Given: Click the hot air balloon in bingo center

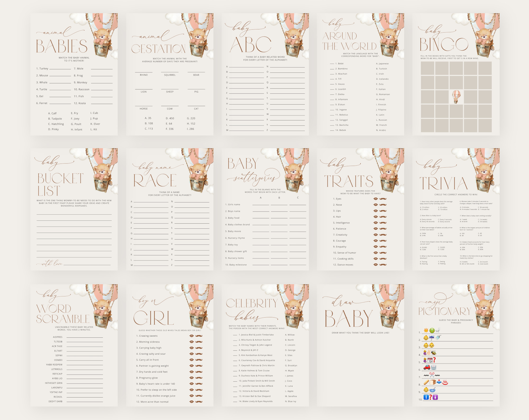Looking at the screenshot, I should coord(456,97).
